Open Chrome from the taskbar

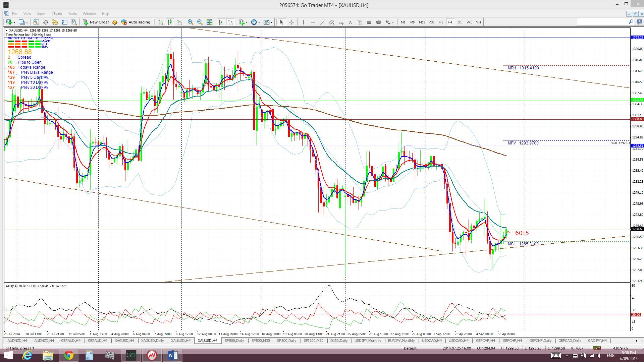(68, 355)
